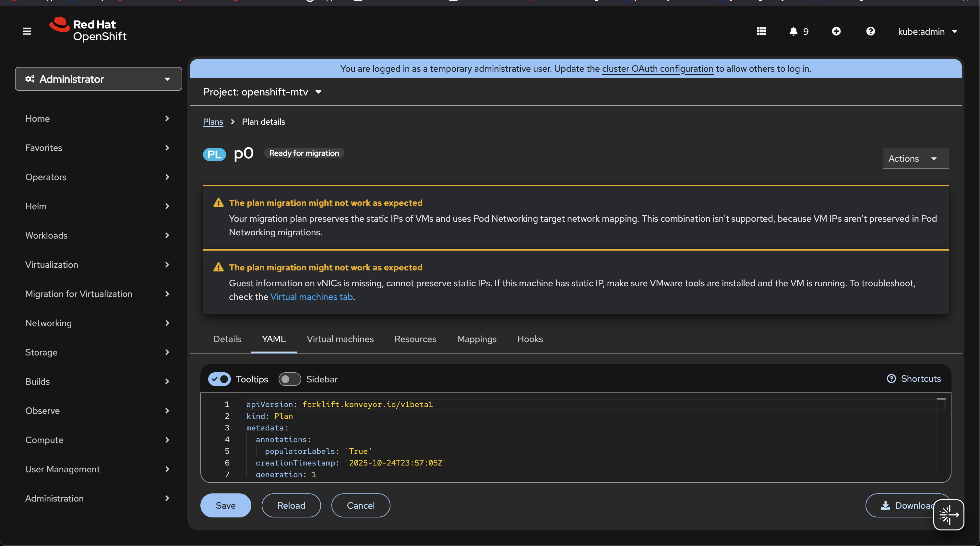Open the Administrator perspective switcher
The height and width of the screenshot is (546, 980).
pos(98,79)
